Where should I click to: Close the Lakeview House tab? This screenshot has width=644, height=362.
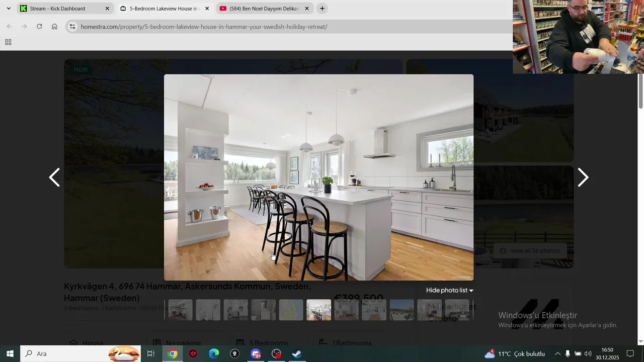pyautogui.click(x=207, y=9)
